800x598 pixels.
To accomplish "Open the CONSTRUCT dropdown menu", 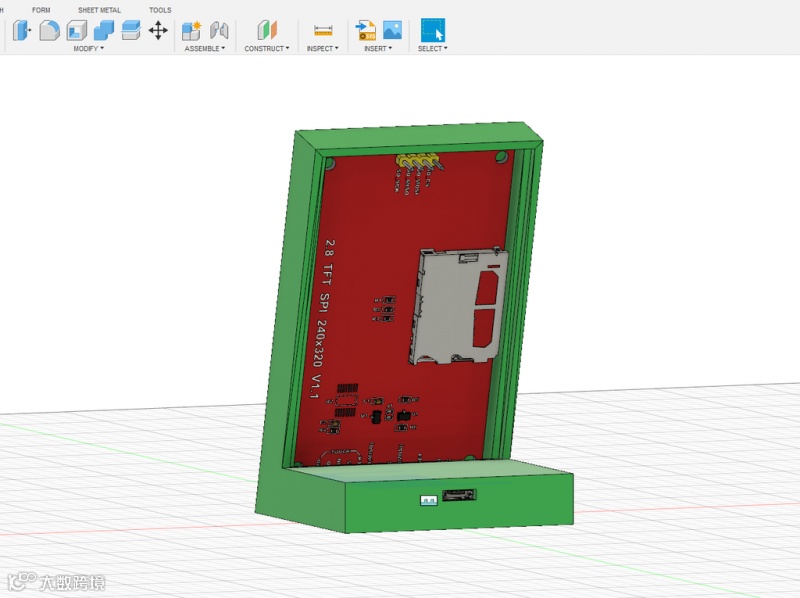I will pos(266,48).
